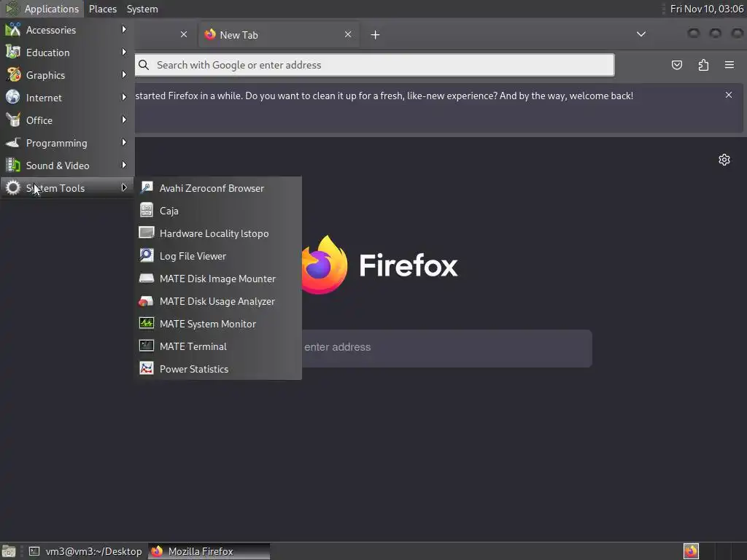
Task: Select the MATE System Monitor label
Action: [208, 324]
